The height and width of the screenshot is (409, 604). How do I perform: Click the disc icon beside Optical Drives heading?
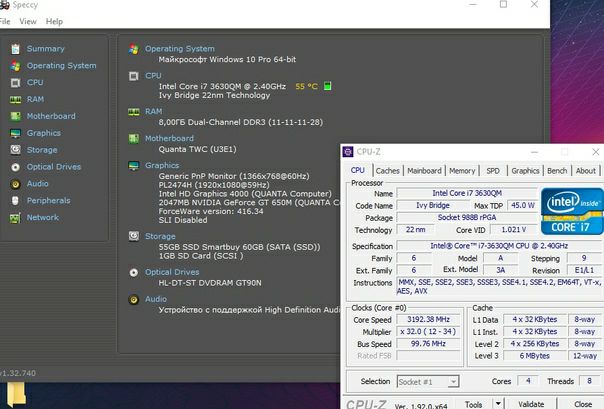pyautogui.click(x=134, y=273)
